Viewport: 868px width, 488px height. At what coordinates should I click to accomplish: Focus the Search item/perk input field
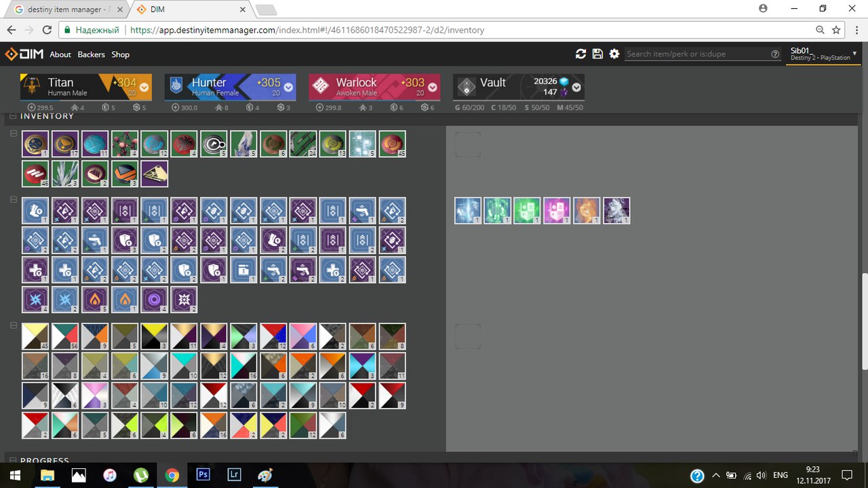point(697,54)
